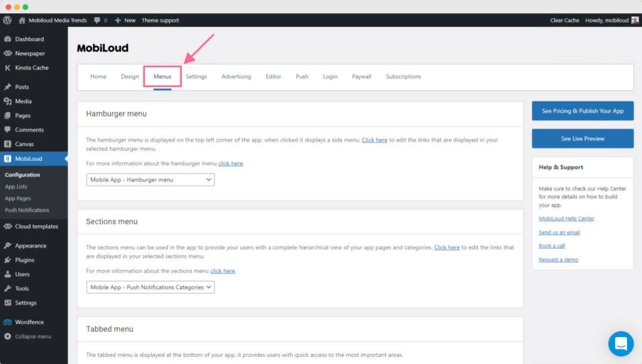This screenshot has height=364, width=642.
Task: Open the Subscriptions tab
Action: coord(403,76)
